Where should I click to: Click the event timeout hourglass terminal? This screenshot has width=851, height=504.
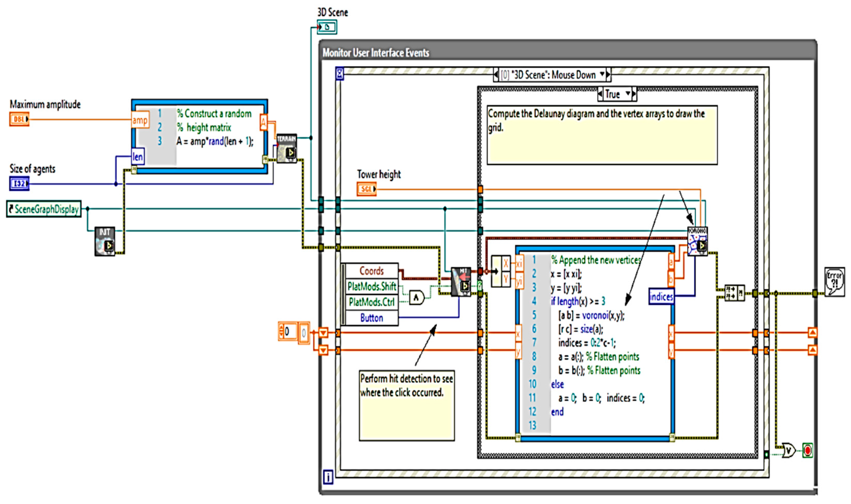click(x=340, y=73)
